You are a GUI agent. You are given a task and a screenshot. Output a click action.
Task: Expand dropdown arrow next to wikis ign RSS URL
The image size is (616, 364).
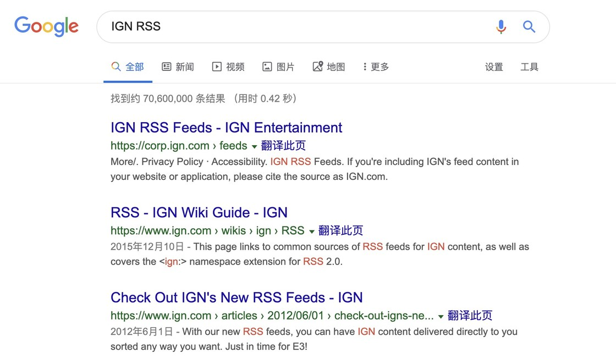pos(311,231)
